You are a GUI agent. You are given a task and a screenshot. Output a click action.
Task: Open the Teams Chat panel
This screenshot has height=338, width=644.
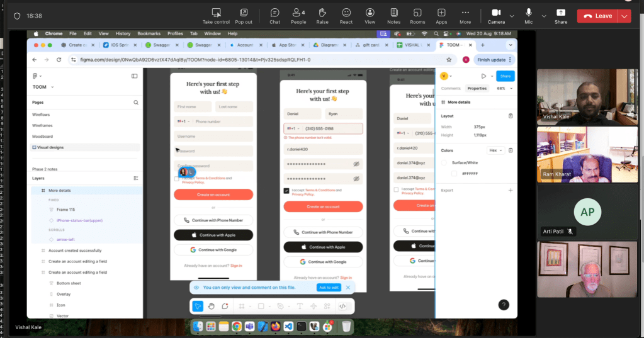pos(274,16)
